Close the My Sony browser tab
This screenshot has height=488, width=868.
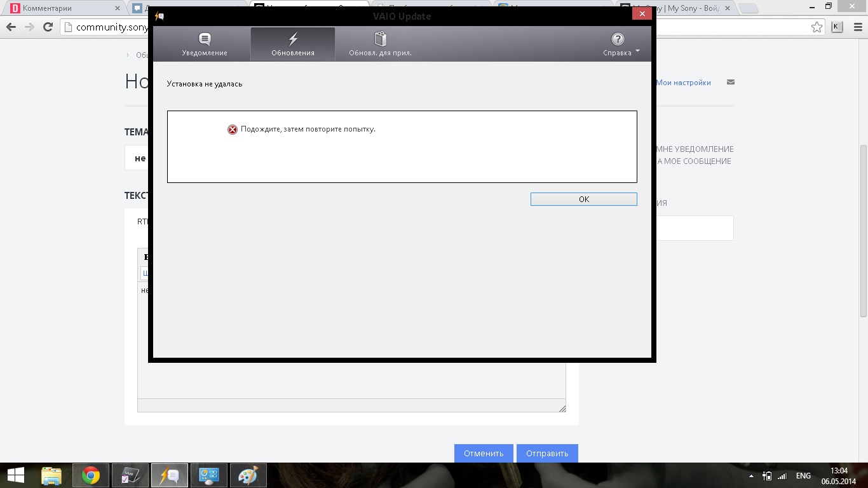(728, 8)
